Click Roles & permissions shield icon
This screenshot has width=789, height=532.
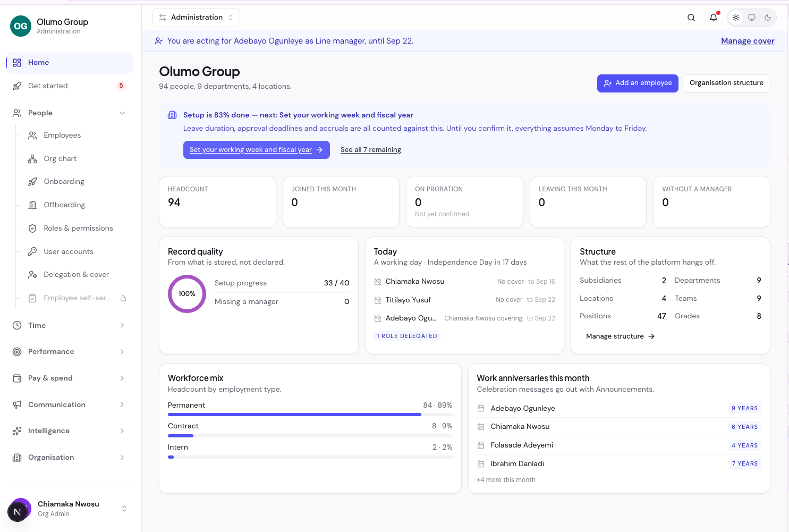point(32,229)
